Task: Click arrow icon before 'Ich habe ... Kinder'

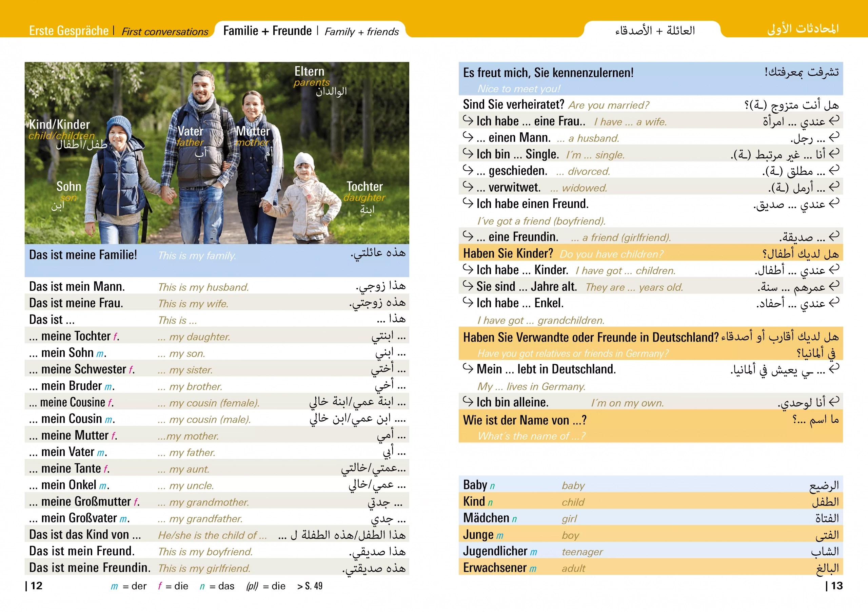Action: pos(468,269)
